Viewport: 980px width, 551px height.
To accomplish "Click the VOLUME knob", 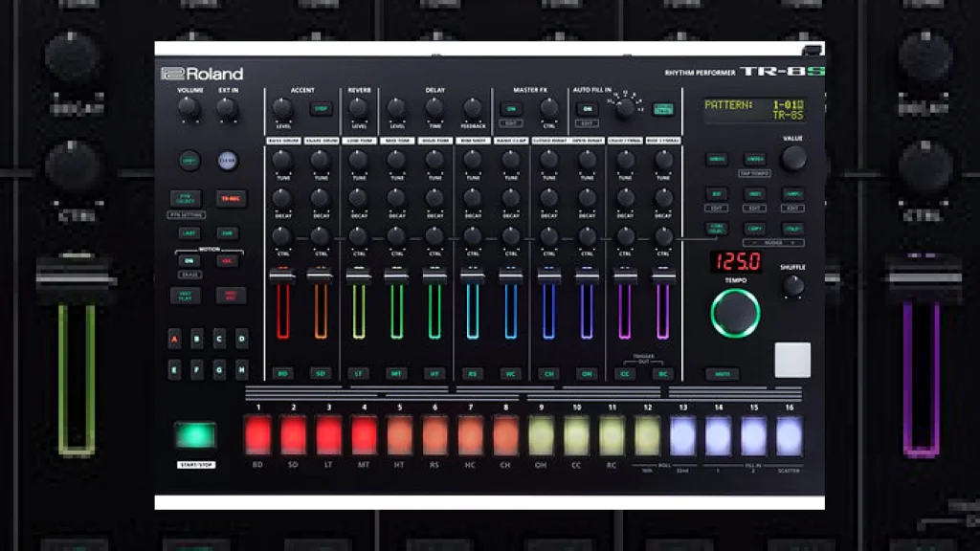I will tap(189, 108).
